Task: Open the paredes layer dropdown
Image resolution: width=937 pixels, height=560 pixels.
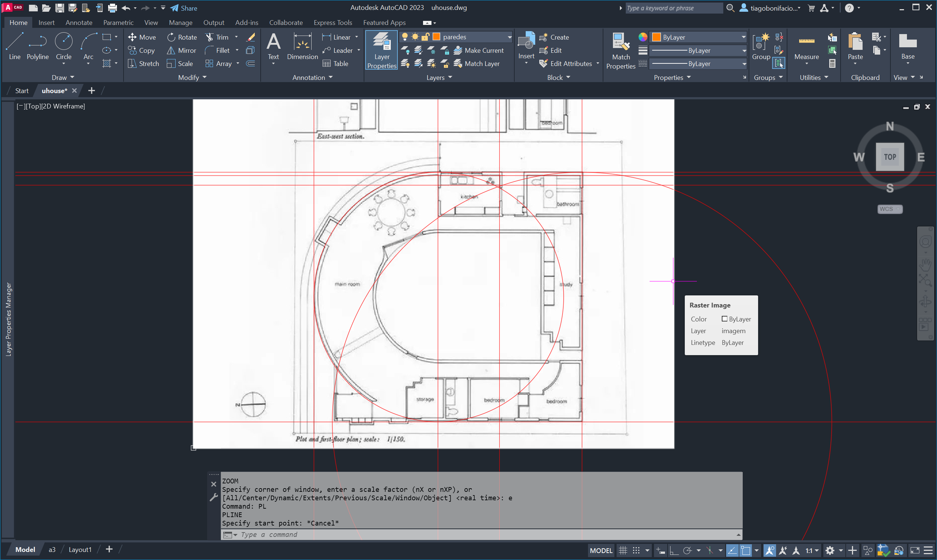Action: [509, 37]
